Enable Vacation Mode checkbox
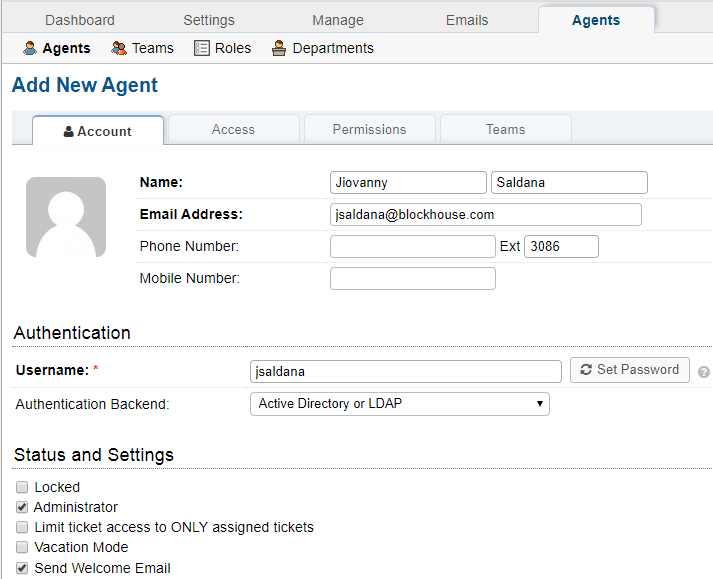Screen dimensions: 713x579 [x=22, y=547]
